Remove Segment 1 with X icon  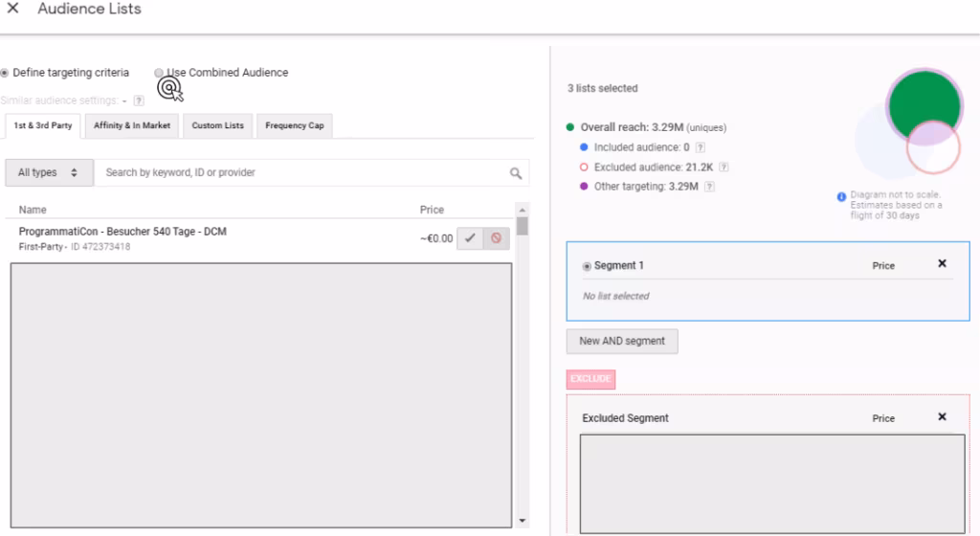click(942, 264)
